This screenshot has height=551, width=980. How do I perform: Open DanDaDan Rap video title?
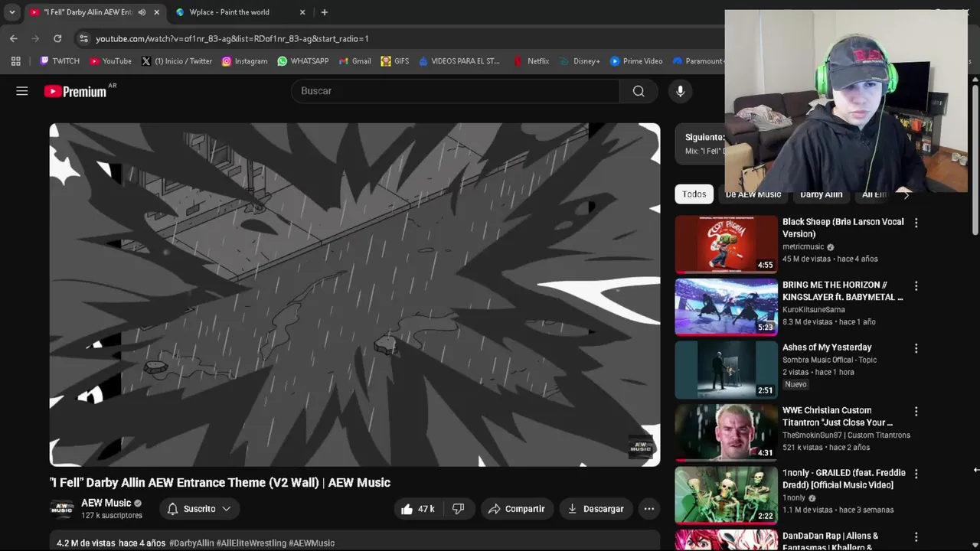click(830, 541)
